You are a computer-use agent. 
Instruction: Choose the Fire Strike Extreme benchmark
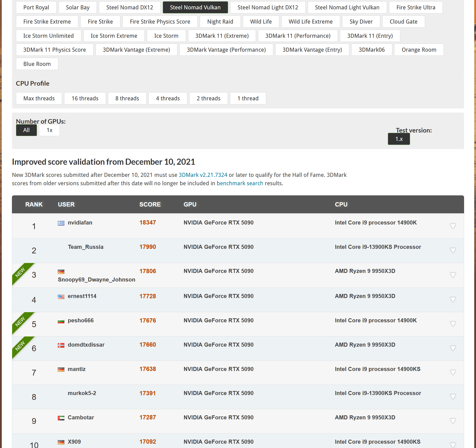47,22
